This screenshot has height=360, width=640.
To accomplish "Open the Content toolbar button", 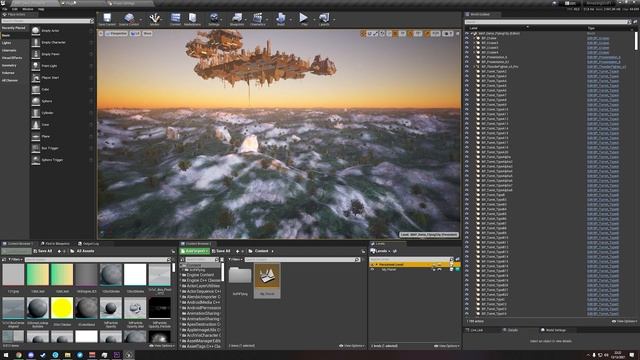I will pyautogui.click(x=175, y=18).
